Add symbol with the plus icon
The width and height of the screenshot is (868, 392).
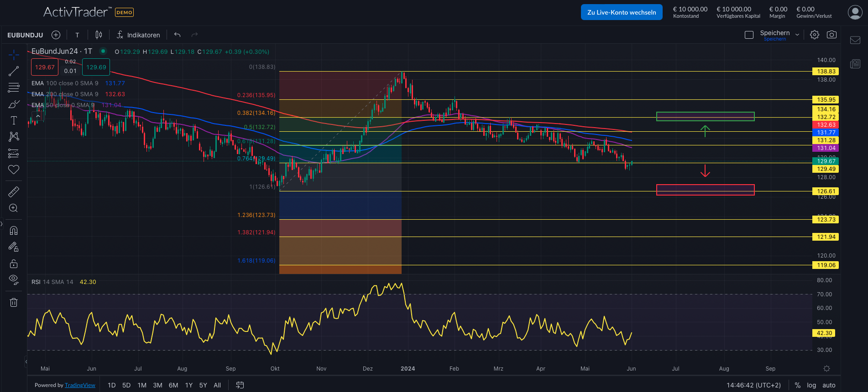[x=56, y=35]
